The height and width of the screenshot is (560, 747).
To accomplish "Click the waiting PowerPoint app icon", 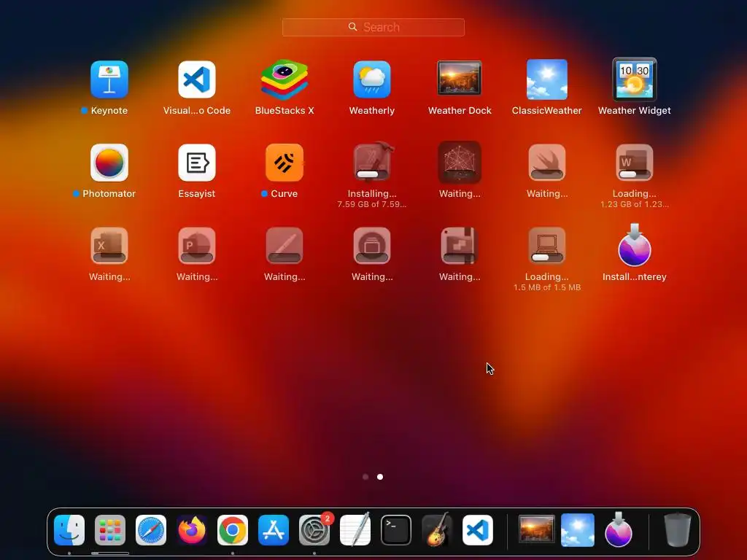I will click(197, 246).
